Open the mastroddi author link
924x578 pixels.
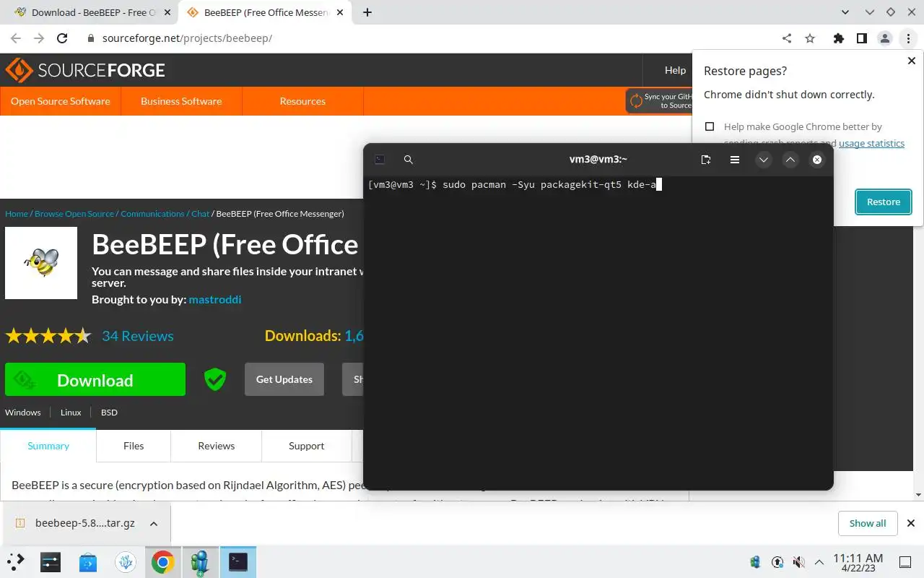coord(215,299)
